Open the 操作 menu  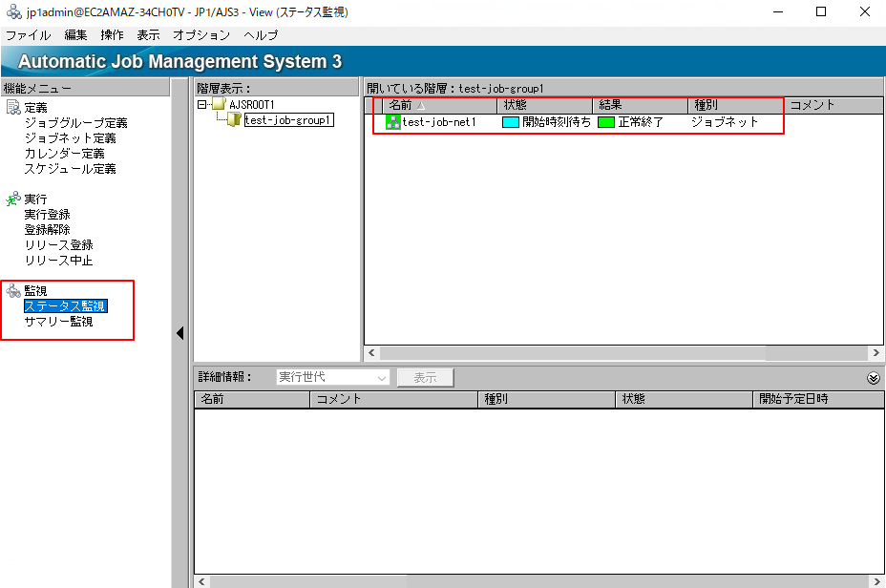(x=112, y=35)
